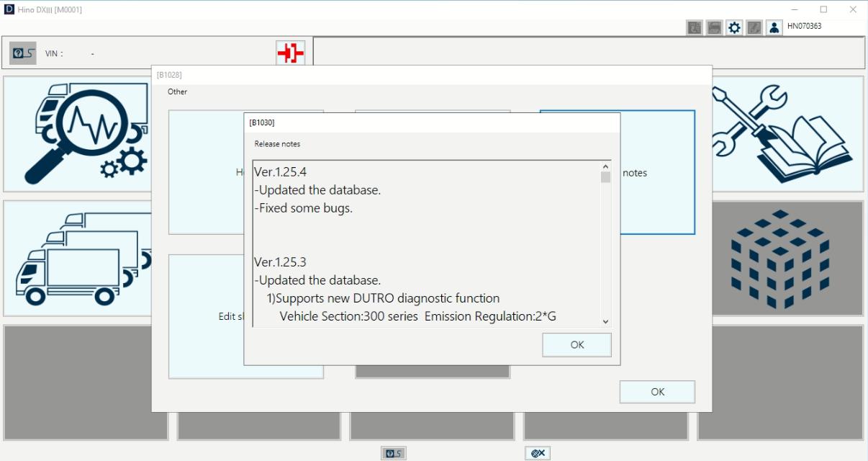Click the vehicle help icon left of VIN

(23, 53)
